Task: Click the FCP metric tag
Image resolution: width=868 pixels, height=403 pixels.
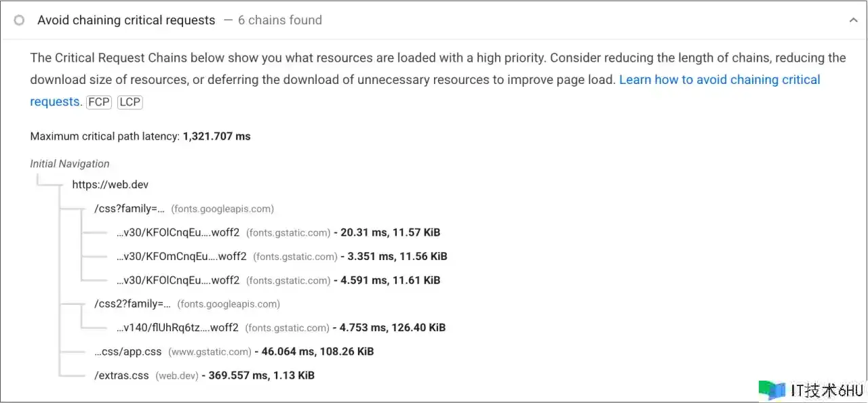Action: click(x=99, y=102)
